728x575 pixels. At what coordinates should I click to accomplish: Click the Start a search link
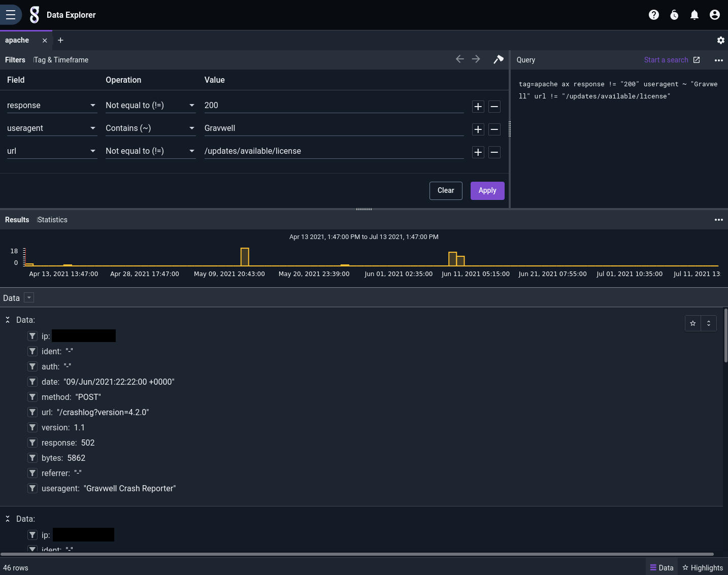(x=666, y=60)
